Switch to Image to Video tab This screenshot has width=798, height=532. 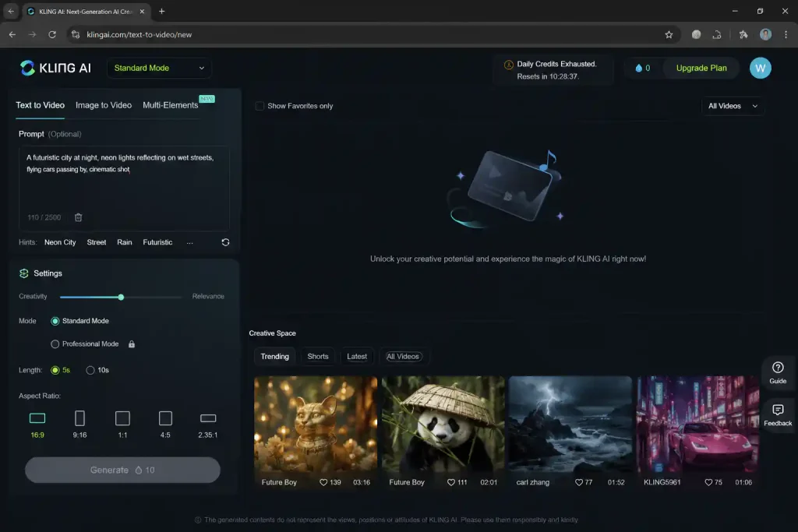click(104, 105)
